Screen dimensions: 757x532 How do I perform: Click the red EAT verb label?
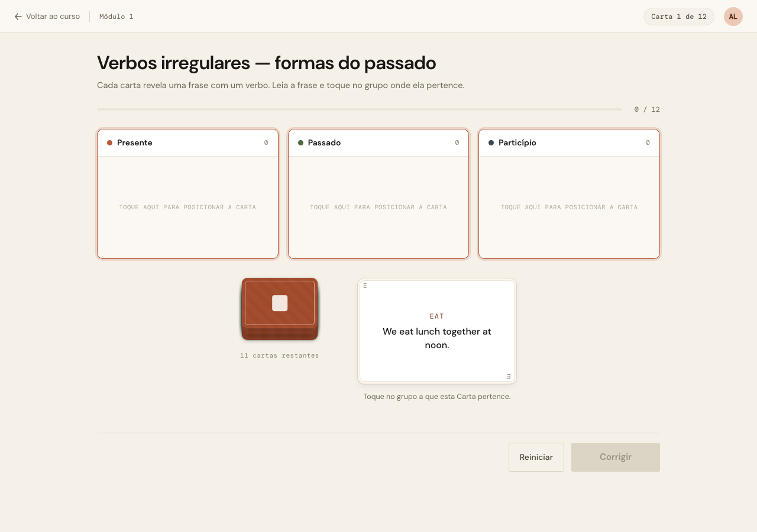(x=437, y=316)
